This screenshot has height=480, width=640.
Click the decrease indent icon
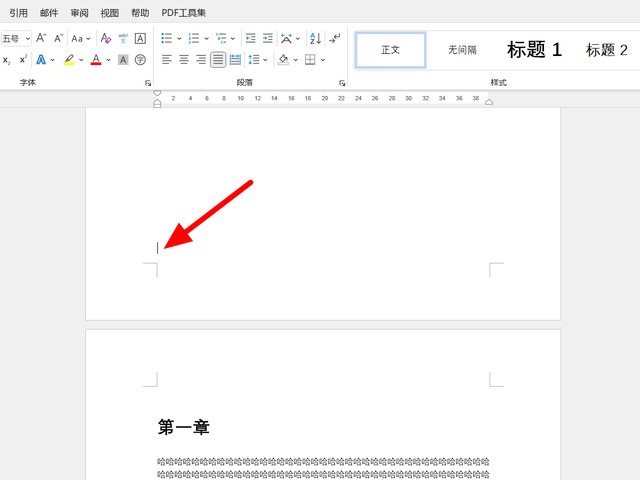pyautogui.click(x=251, y=38)
